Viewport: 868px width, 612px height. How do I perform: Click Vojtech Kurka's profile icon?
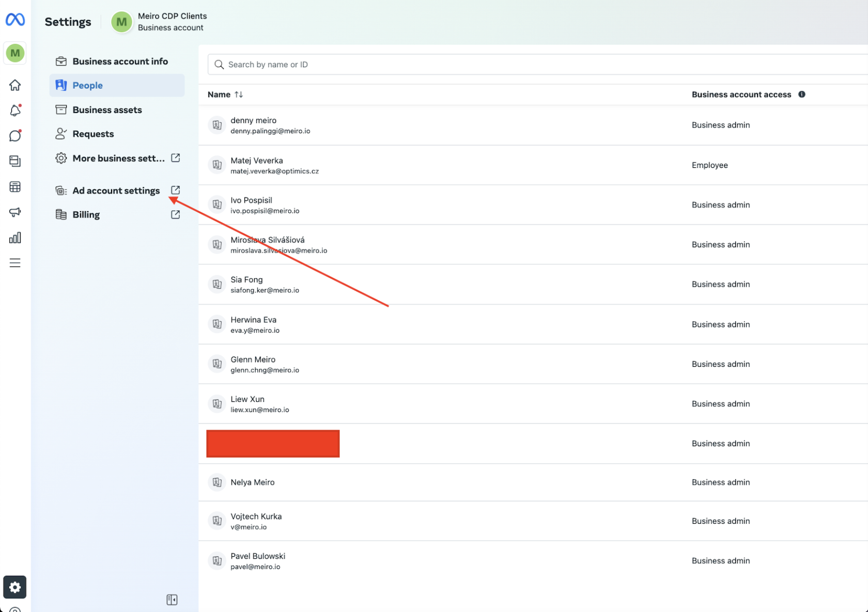click(x=217, y=521)
